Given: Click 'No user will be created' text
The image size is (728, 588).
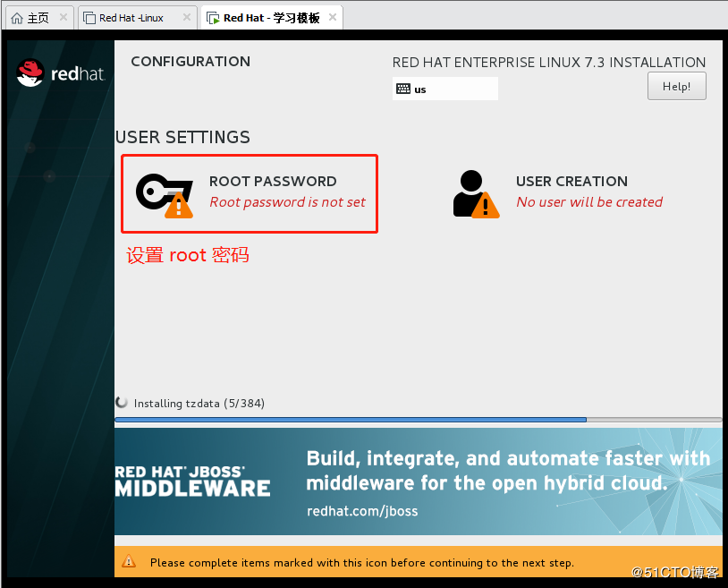Looking at the screenshot, I should point(589,202).
